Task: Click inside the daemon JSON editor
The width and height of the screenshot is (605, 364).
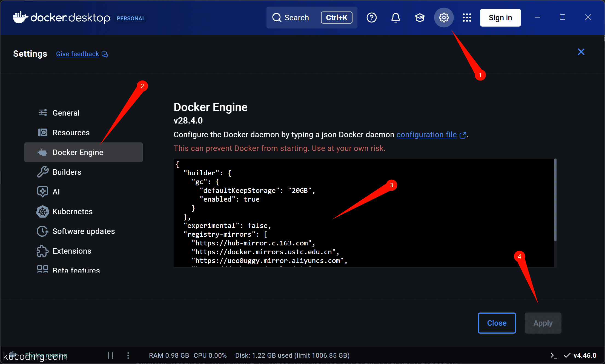Action: pyautogui.click(x=364, y=213)
